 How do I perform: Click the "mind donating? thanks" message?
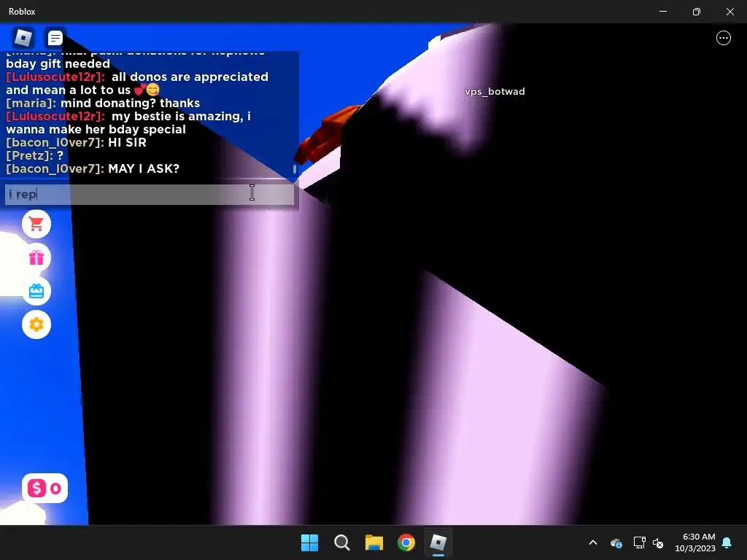(130, 104)
